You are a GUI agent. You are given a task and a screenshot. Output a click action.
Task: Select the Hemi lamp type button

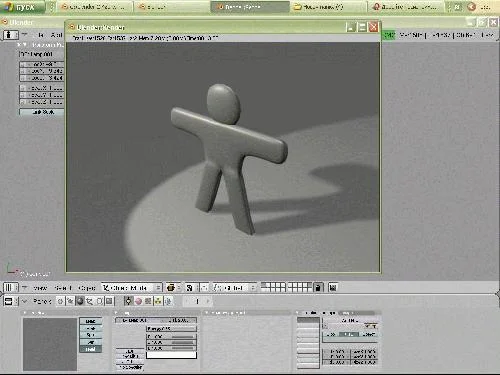(91, 349)
